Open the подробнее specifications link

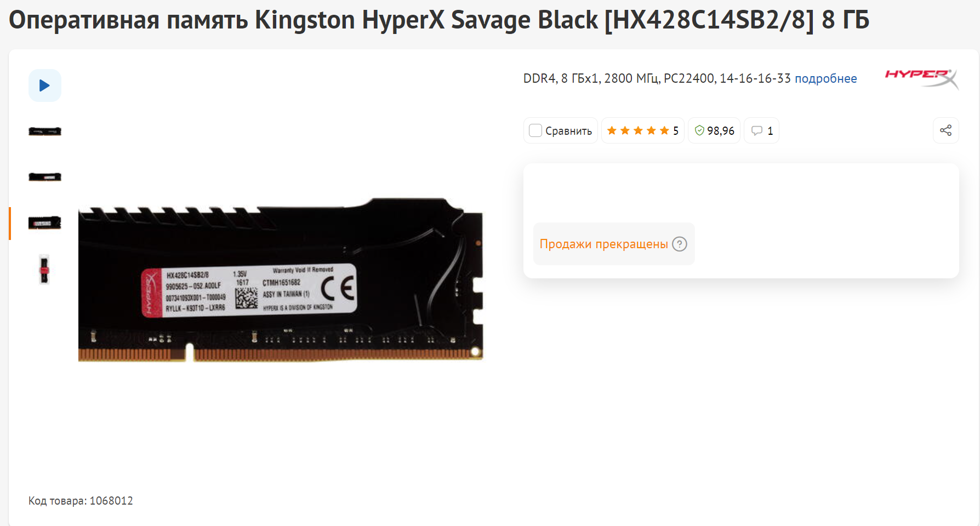click(x=825, y=78)
